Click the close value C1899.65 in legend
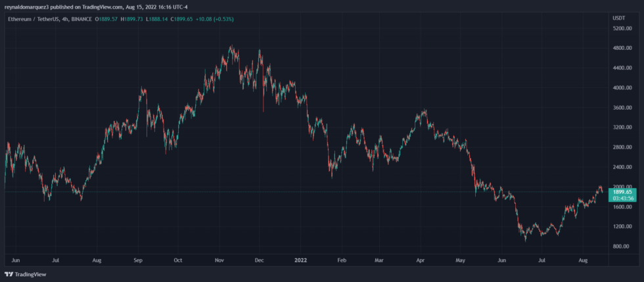Screen dimensions: 644x282 pyautogui.click(x=185, y=19)
